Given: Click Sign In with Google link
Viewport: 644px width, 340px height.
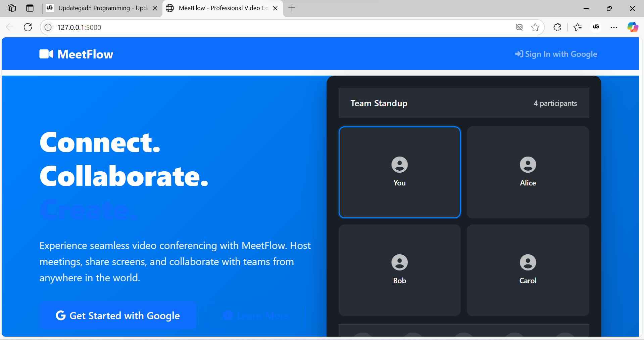Looking at the screenshot, I should (556, 54).
